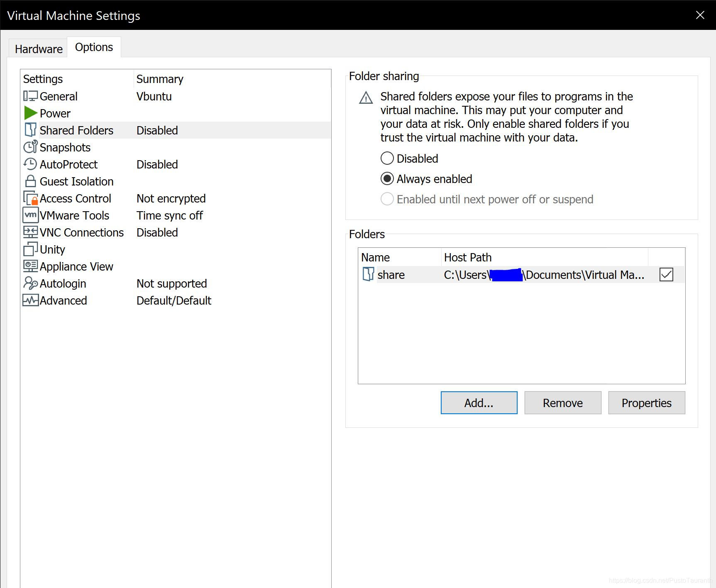Select the Autologin setting label

(63, 283)
